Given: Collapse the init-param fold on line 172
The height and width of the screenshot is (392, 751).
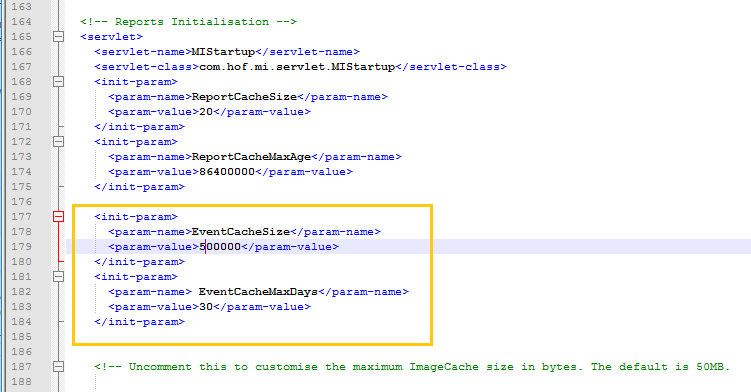Looking at the screenshot, I should coord(58,141).
